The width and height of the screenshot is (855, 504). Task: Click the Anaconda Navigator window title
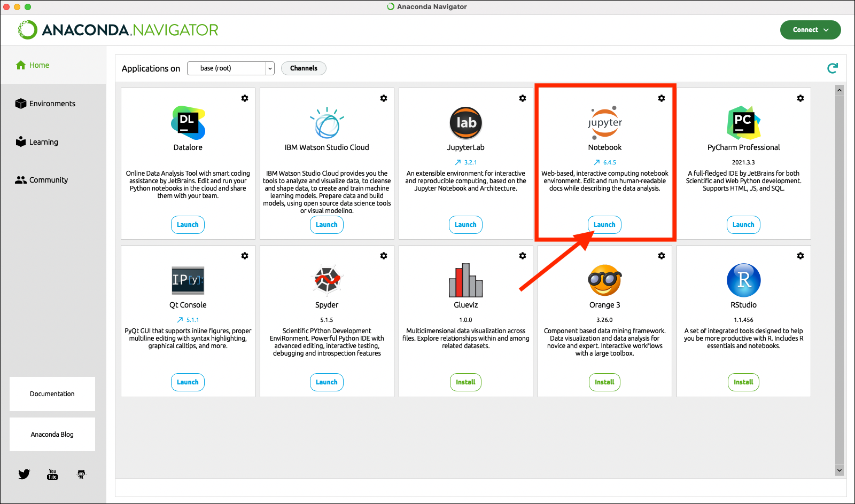[x=432, y=7]
